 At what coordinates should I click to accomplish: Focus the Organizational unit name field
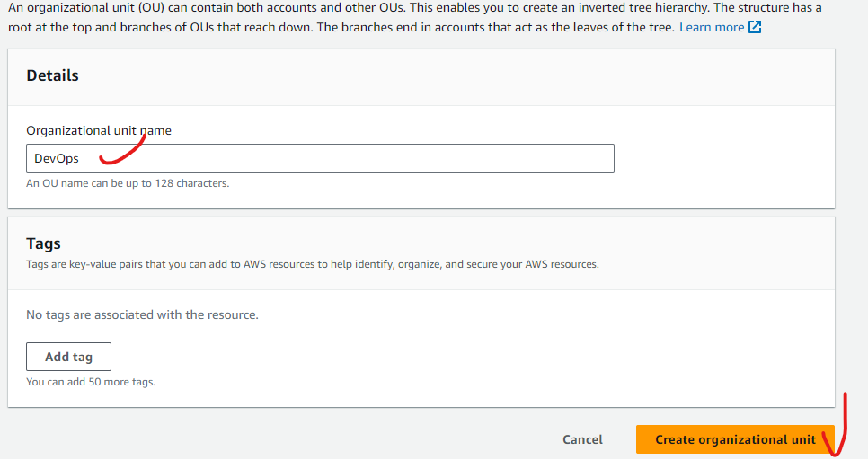click(359, 158)
